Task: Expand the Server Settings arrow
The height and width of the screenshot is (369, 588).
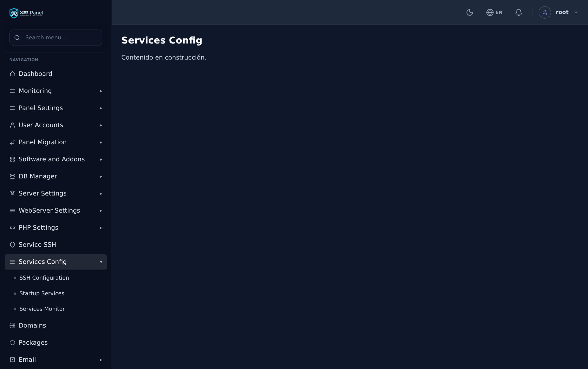Action: pos(101,194)
